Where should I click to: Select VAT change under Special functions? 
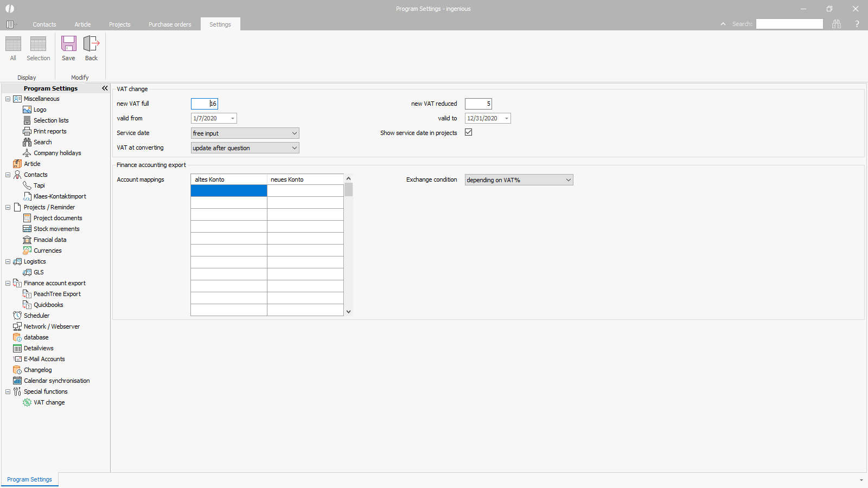point(49,402)
